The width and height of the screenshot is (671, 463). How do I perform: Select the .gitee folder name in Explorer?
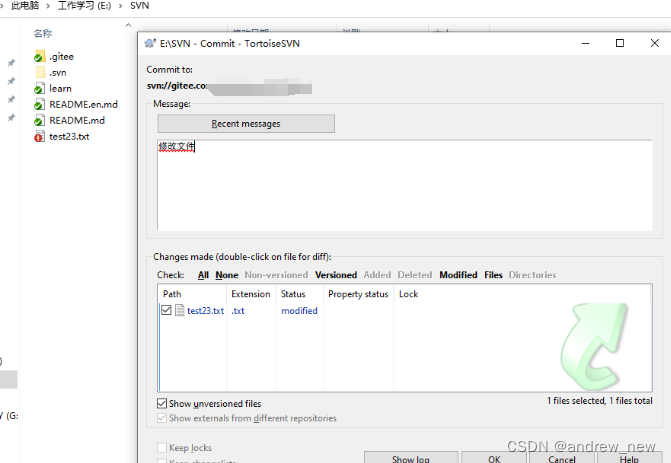[x=62, y=56]
